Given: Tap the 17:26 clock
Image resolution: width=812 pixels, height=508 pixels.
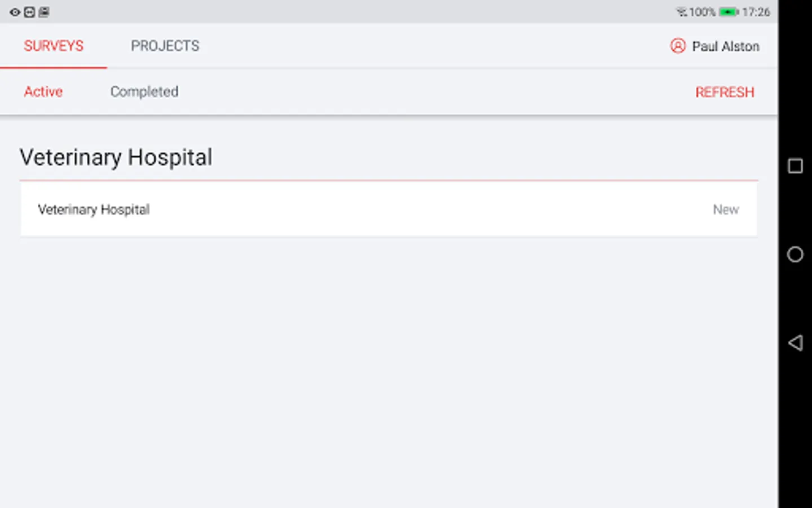Looking at the screenshot, I should 756,12.
